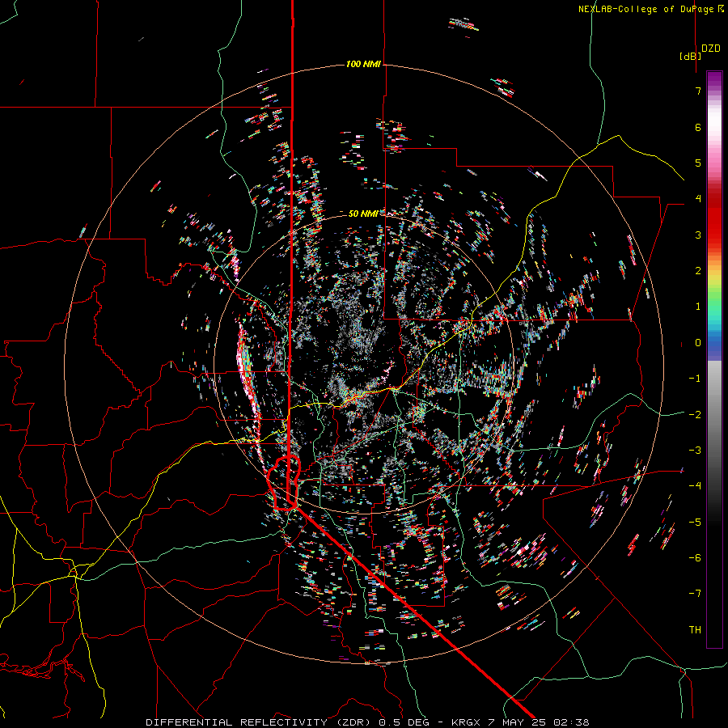Click the KRGX station identifier in the caption
Image resolution: width=728 pixels, height=728 pixels.
[468, 722]
